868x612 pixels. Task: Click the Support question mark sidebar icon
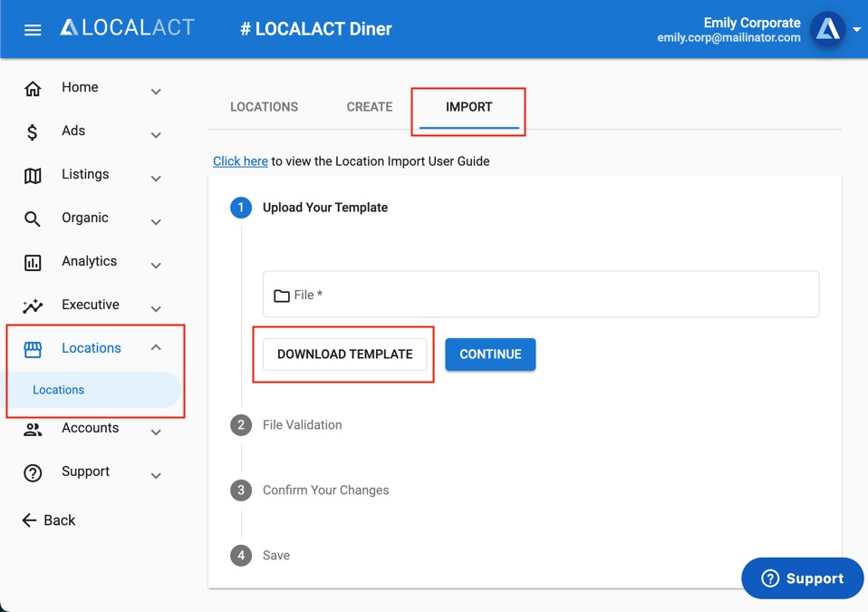33,473
